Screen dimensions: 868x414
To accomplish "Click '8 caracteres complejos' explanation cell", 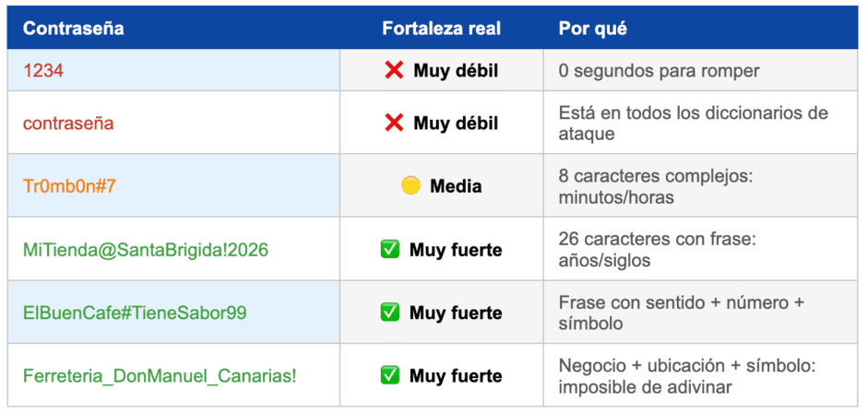I will coord(657,186).
